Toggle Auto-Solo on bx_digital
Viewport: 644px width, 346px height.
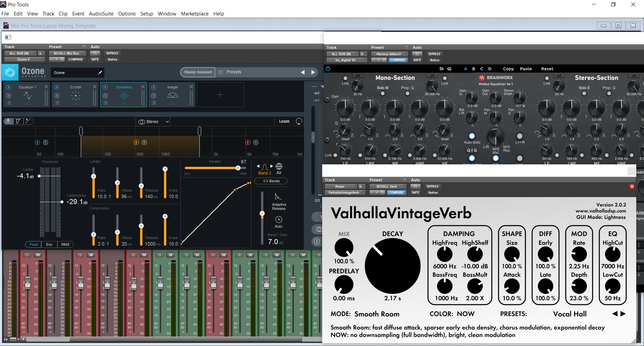click(472, 136)
